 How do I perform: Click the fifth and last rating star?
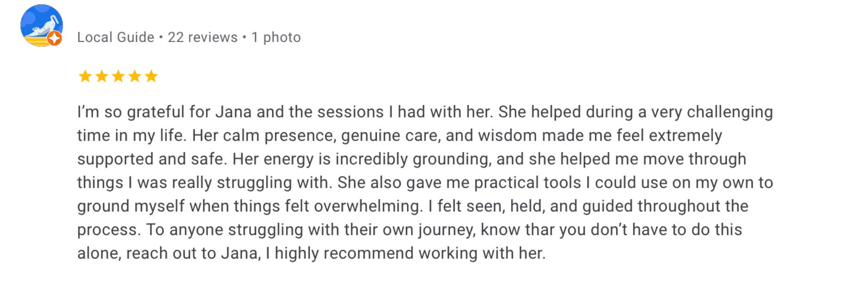[x=151, y=76]
